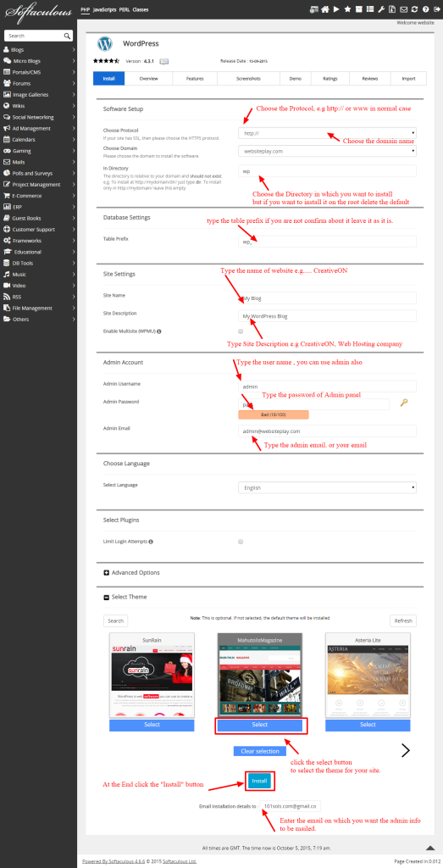Click Select under Asteria Lite theme

[368, 725]
